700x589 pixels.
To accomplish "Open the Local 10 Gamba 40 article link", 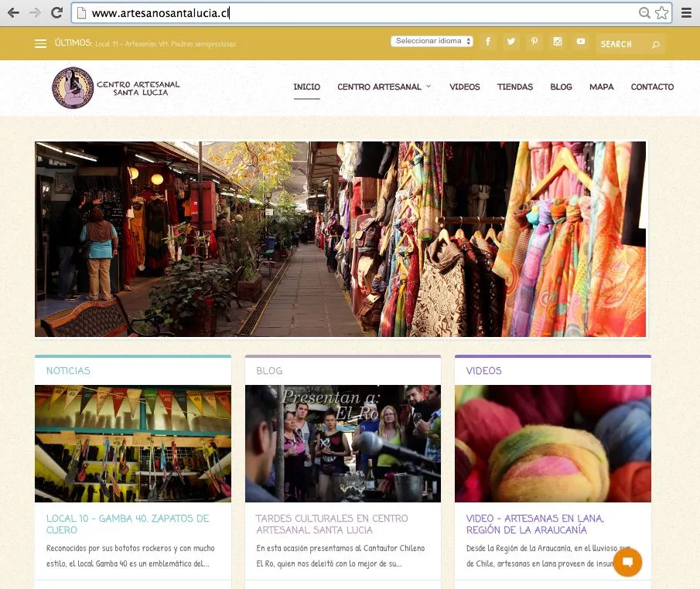I will (x=128, y=524).
